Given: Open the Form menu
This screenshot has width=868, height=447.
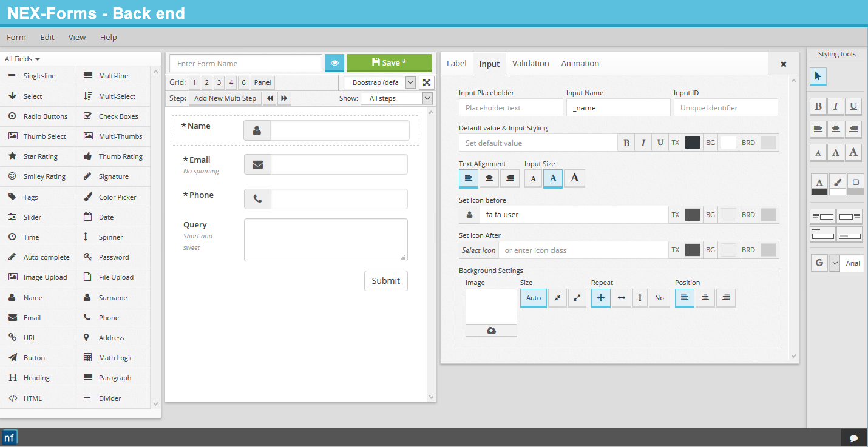Looking at the screenshot, I should pos(16,37).
